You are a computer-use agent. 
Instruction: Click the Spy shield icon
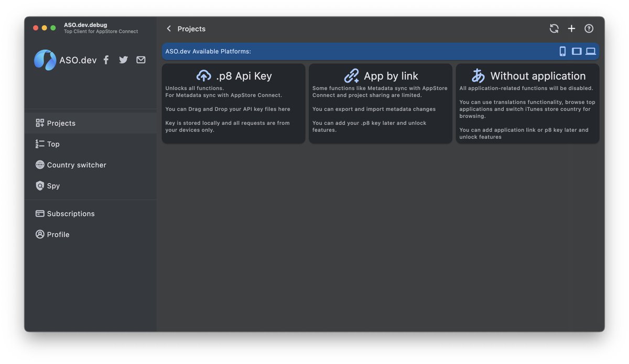pyautogui.click(x=40, y=186)
